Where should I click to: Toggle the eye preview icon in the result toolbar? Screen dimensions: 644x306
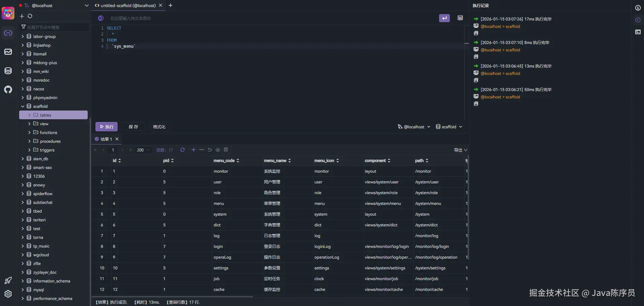tap(218, 150)
